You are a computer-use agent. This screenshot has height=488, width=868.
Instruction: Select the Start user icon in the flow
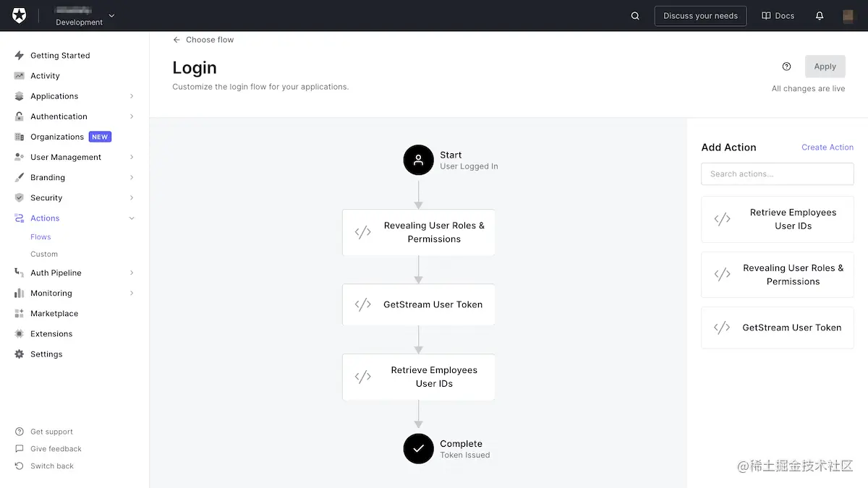[x=418, y=160]
